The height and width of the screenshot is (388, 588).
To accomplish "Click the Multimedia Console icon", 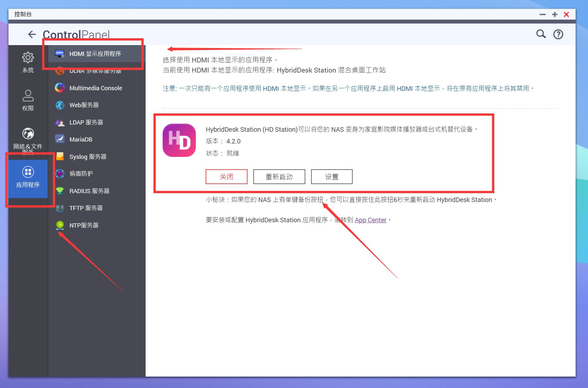I will 60,88.
